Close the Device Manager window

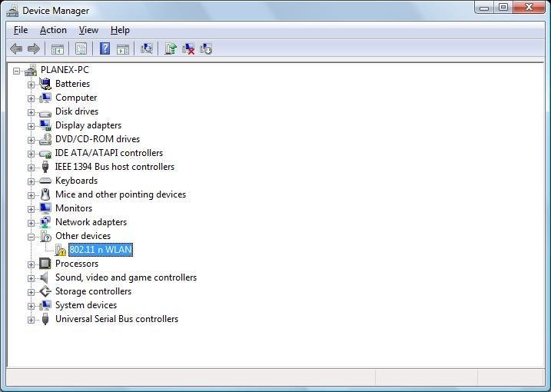tap(529, 7)
